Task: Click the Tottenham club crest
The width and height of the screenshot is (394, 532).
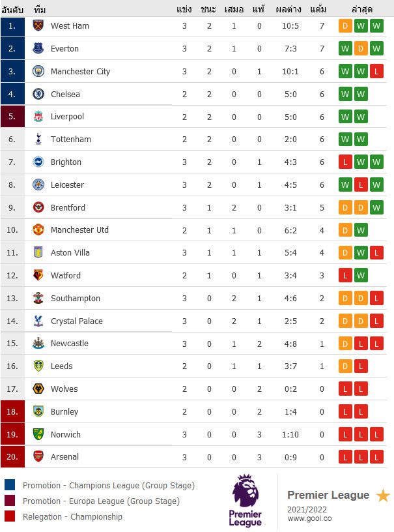Action: [x=38, y=139]
